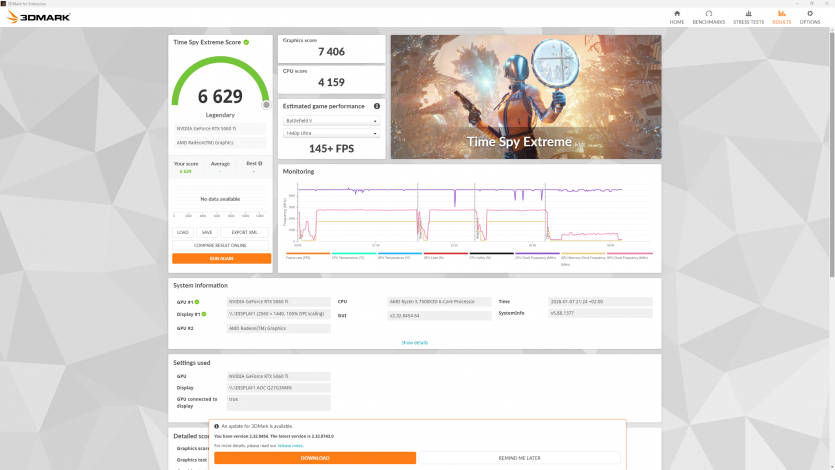This screenshot has height=470, width=835.
Task: Click the green checkmark next to Time Spy Extreme Score
Action: point(246,42)
